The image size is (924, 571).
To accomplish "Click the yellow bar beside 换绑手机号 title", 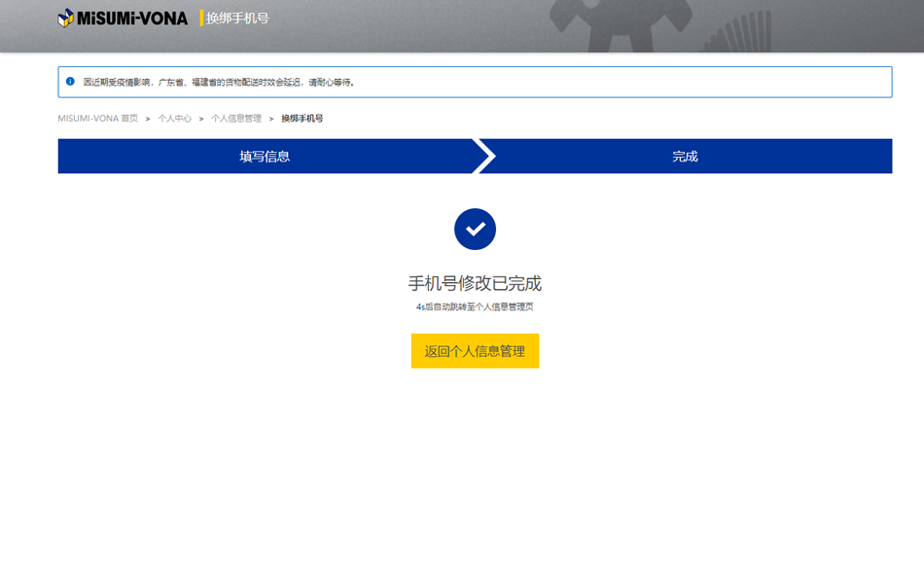I will 201,18.
